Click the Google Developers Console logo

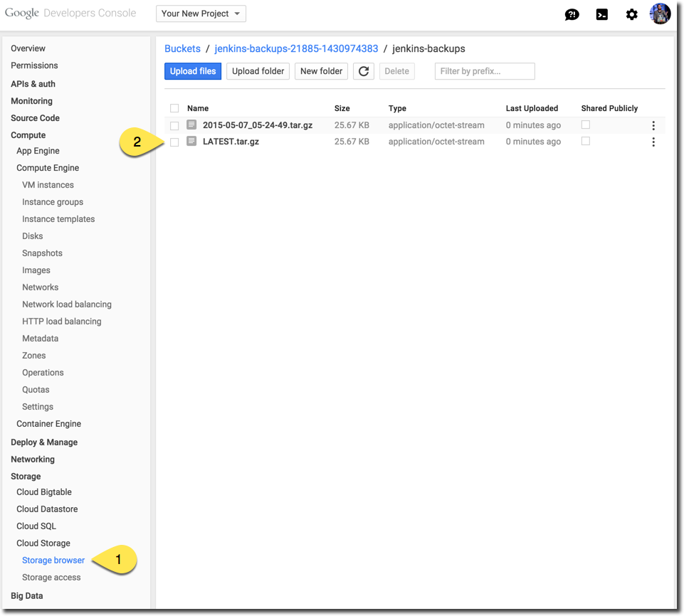click(x=70, y=13)
